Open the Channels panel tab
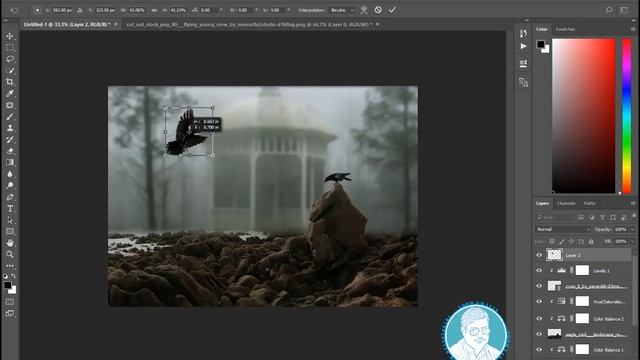 [566, 203]
